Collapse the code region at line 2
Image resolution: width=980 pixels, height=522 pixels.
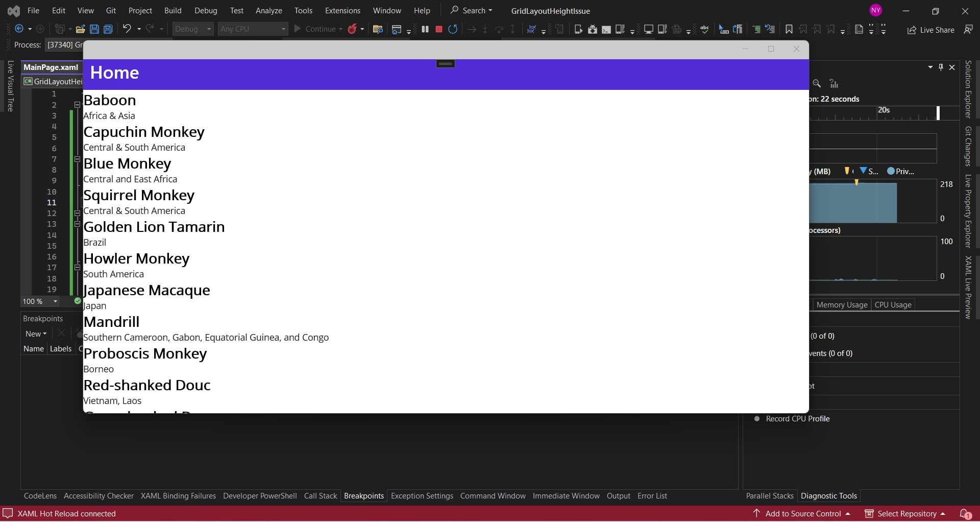[x=77, y=105]
